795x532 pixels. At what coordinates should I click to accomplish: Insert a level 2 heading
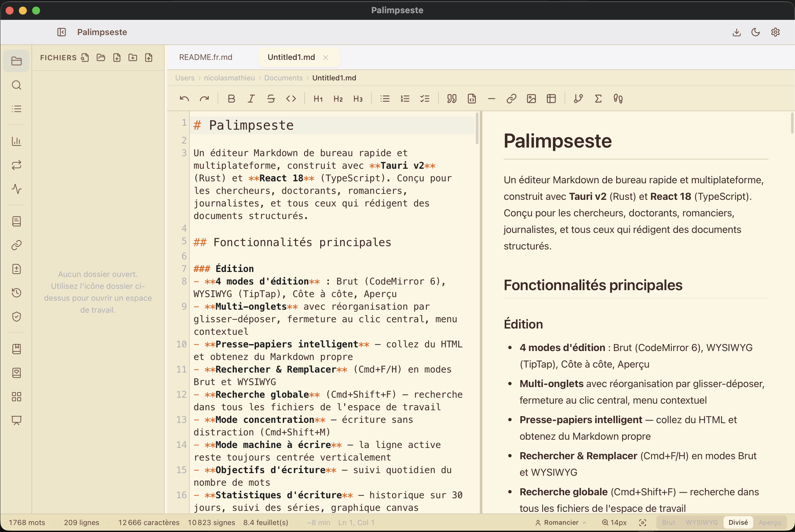point(338,99)
